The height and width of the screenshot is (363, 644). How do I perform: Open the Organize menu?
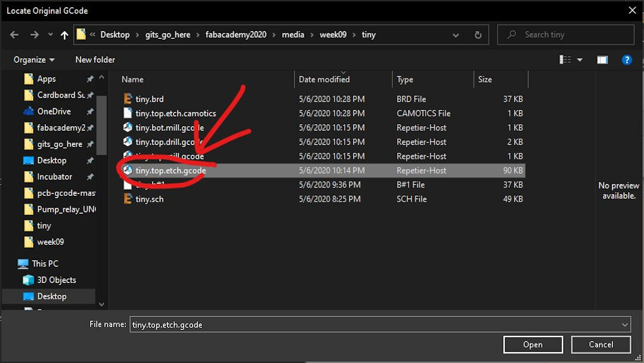(34, 60)
